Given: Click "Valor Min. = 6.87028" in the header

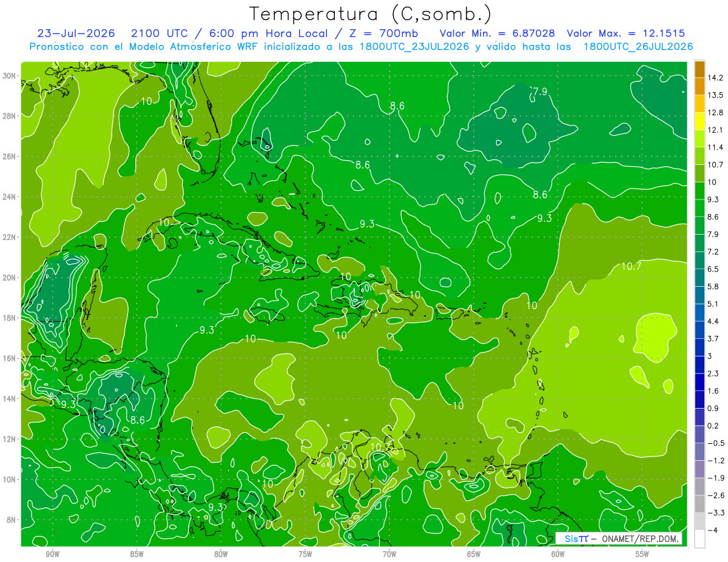Looking at the screenshot, I should point(497,33).
